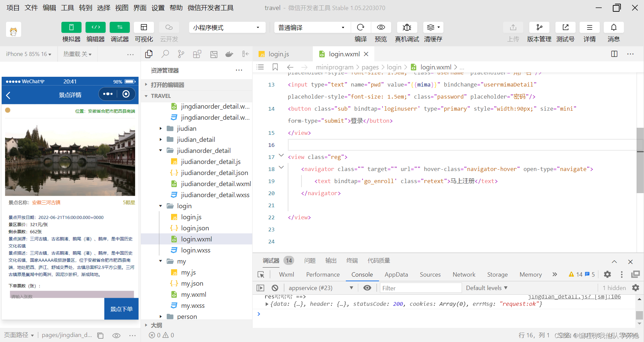This screenshot has height=342, width=644.
Task: Switch to the AppData devtools tab
Action: point(396,275)
